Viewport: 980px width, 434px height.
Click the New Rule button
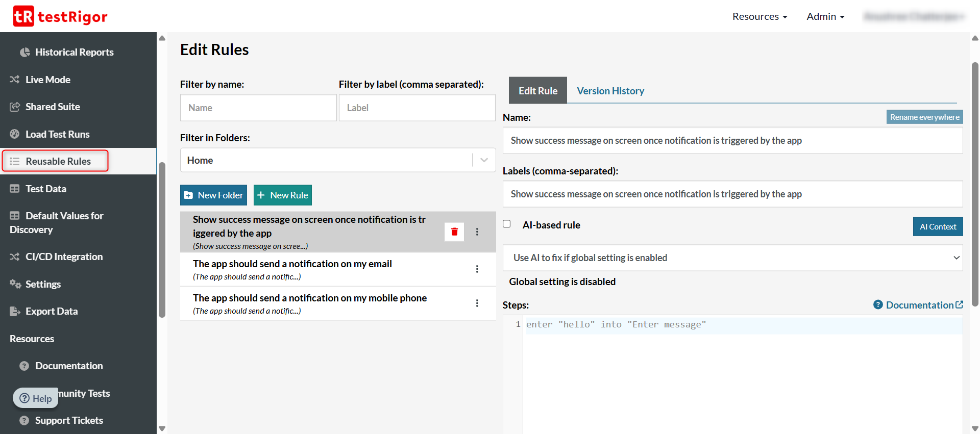(x=282, y=195)
